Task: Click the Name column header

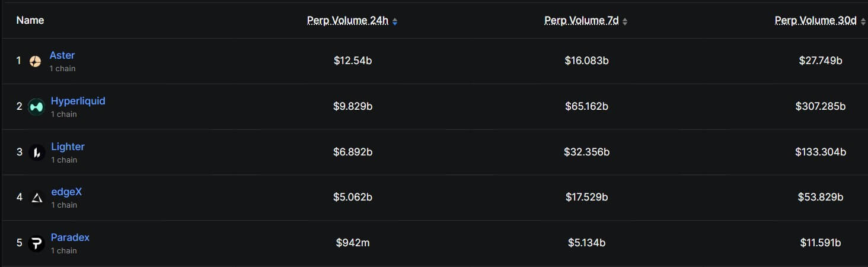Action: point(30,20)
